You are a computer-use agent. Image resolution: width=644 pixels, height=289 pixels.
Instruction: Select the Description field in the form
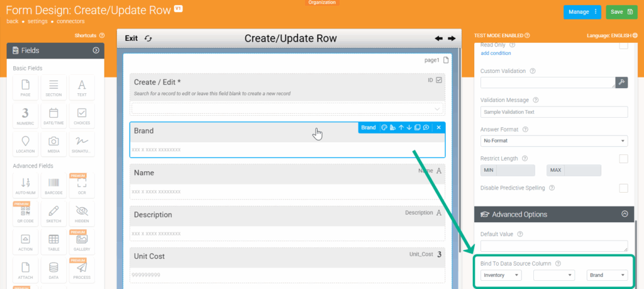[287, 224]
